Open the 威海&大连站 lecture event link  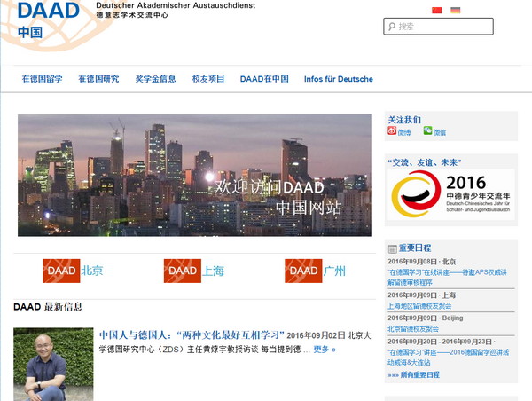449,358
